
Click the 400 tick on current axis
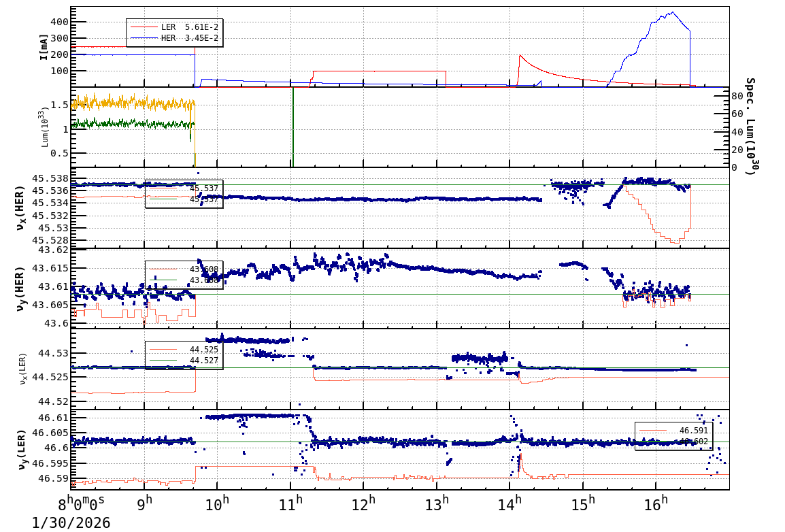tap(59, 22)
